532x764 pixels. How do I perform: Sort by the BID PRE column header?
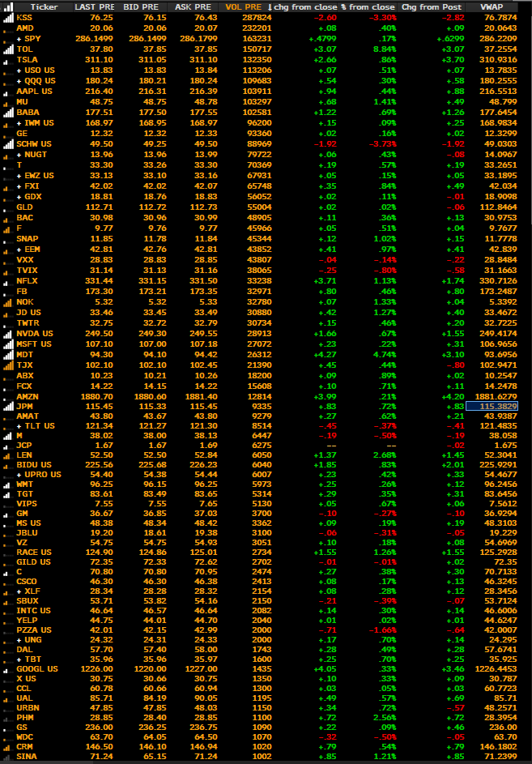pyautogui.click(x=141, y=6)
